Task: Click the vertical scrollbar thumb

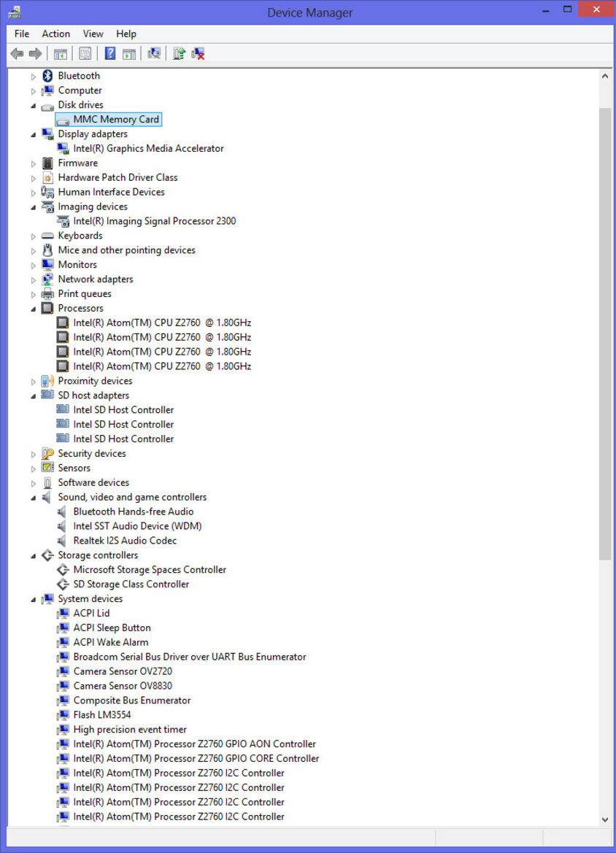Action: coord(604,333)
